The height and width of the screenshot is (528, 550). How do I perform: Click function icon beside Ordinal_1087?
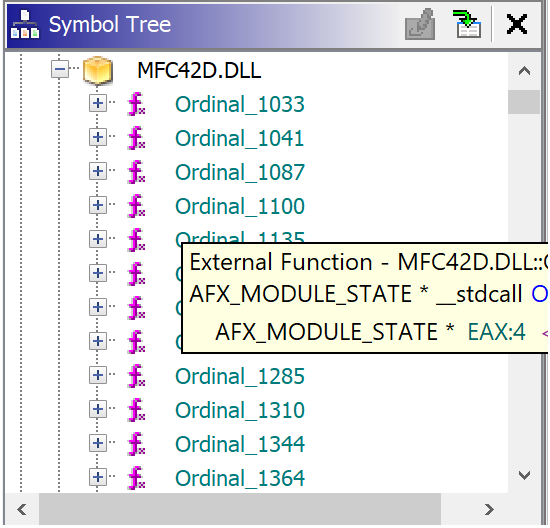click(x=136, y=172)
